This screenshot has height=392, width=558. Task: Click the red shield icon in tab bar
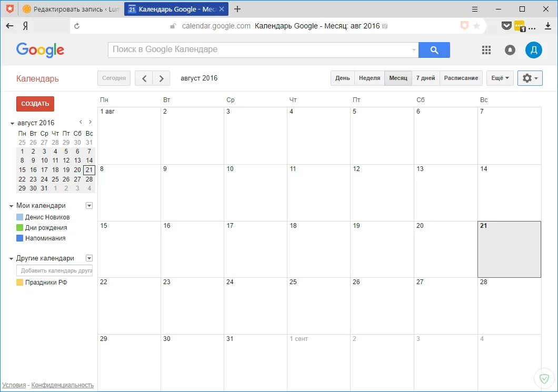click(9, 9)
